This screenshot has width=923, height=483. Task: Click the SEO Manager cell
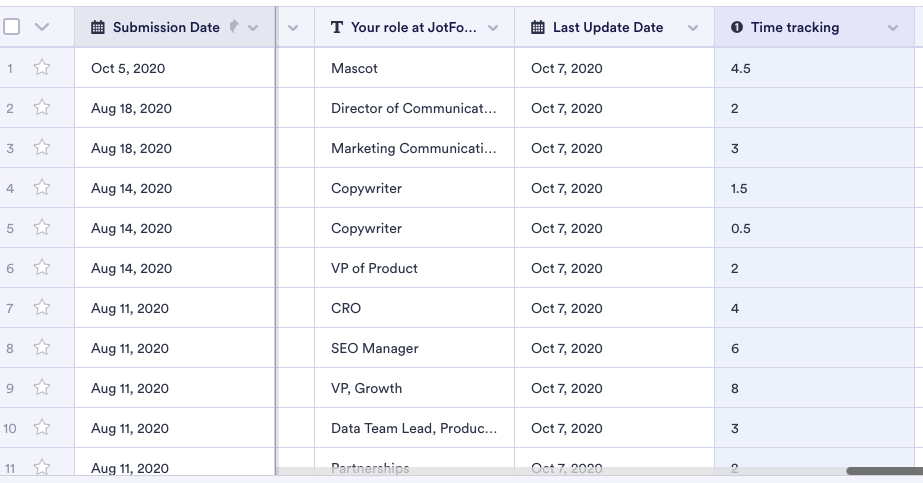point(414,348)
